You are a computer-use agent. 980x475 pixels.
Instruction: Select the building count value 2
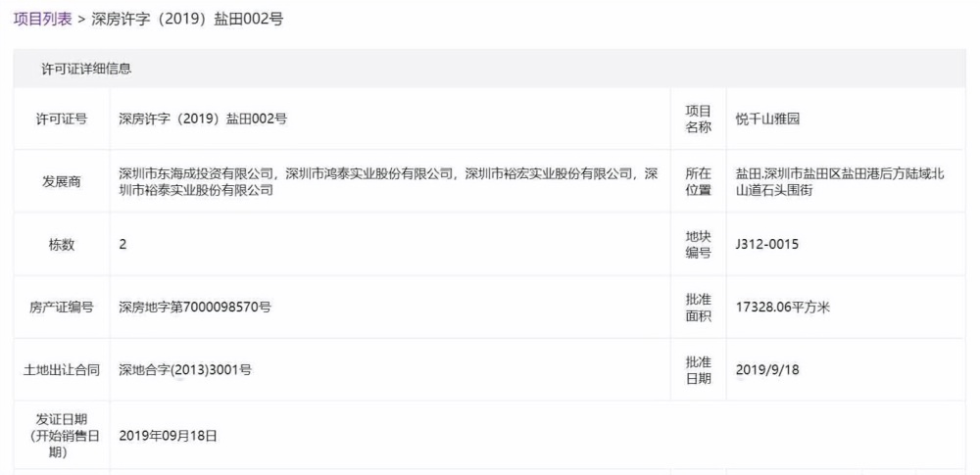click(x=123, y=245)
